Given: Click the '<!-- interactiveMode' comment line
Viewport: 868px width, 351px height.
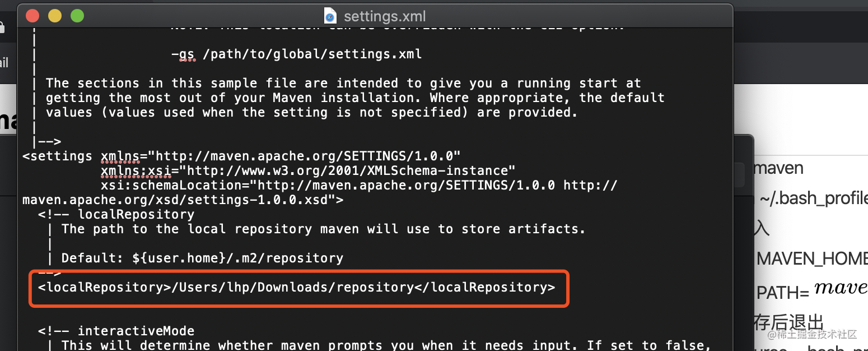Looking at the screenshot, I should pos(116,331).
